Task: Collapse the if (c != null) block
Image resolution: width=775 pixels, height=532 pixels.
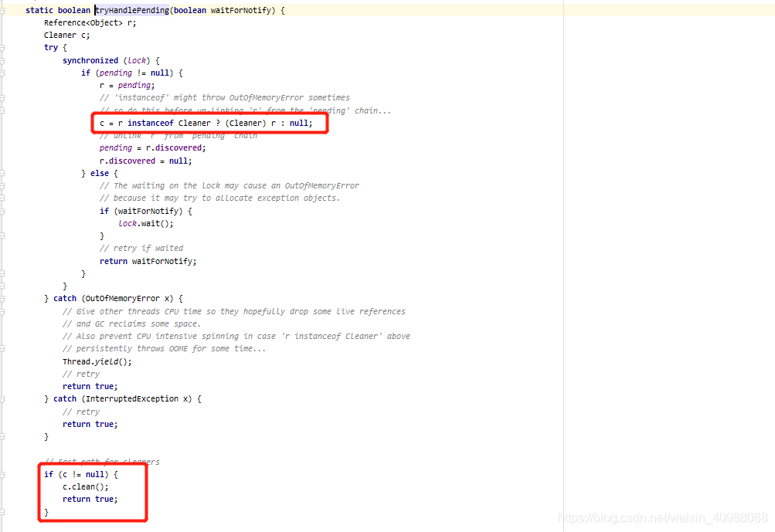Action: 3,474
